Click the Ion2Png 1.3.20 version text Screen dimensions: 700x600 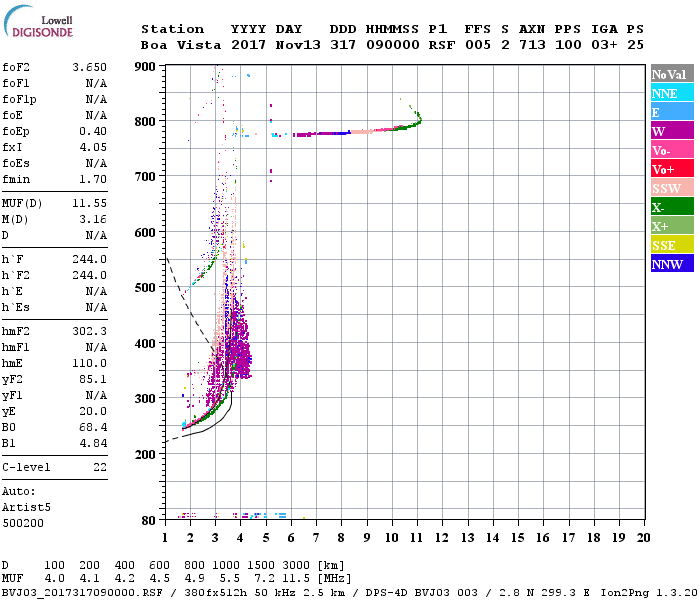[x=649, y=593]
